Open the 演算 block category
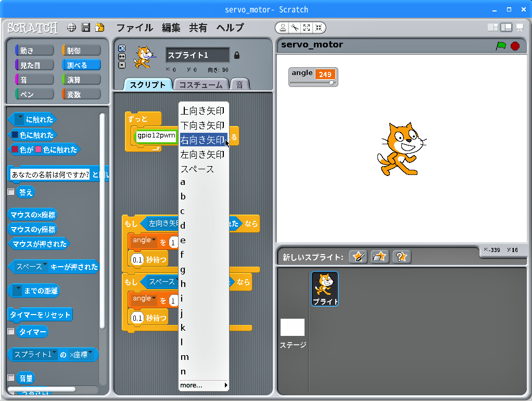532x401 pixels. point(81,80)
